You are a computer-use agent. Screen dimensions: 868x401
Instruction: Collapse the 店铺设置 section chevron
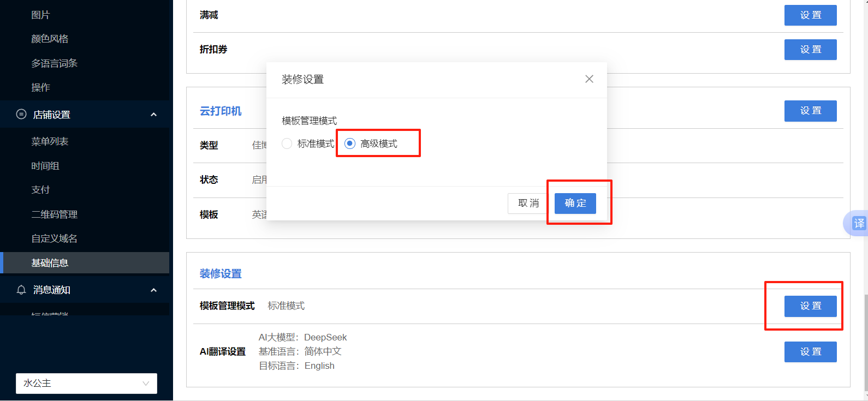(x=153, y=115)
